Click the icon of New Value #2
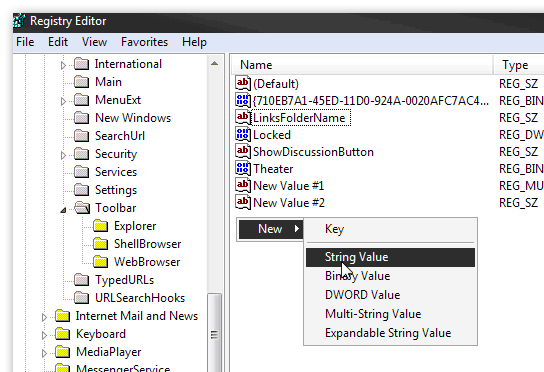The image size is (544, 372). (x=243, y=202)
